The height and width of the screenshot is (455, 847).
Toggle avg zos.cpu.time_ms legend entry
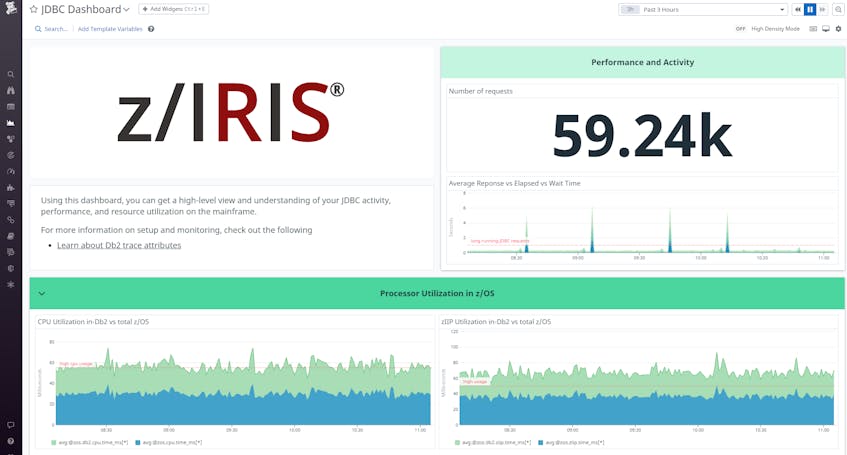coord(169,443)
